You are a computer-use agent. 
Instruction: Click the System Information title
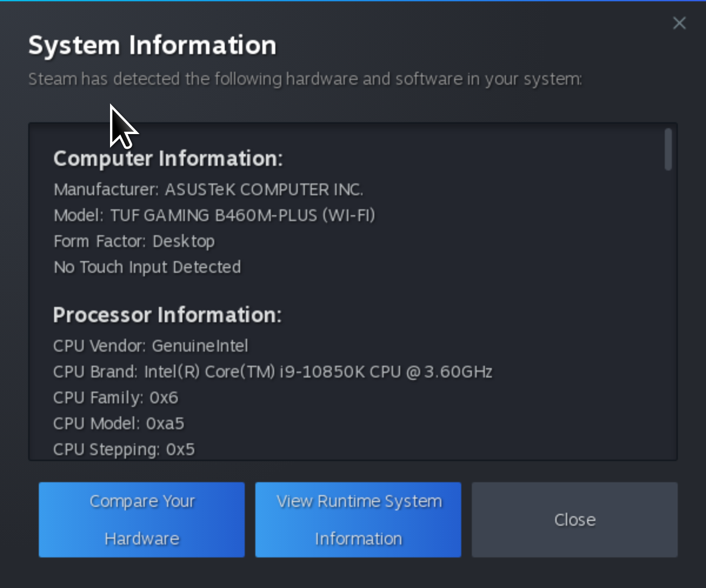152,45
